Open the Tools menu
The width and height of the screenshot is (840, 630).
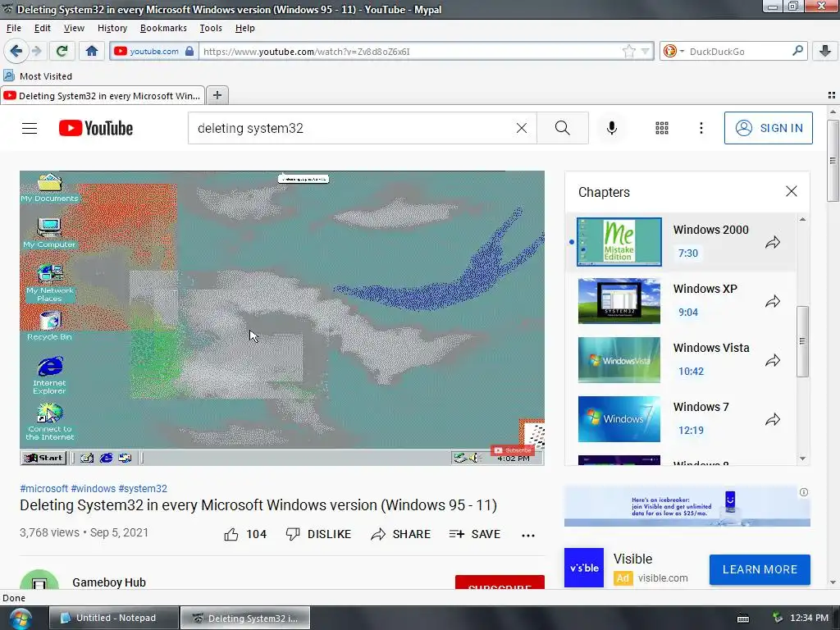click(211, 28)
